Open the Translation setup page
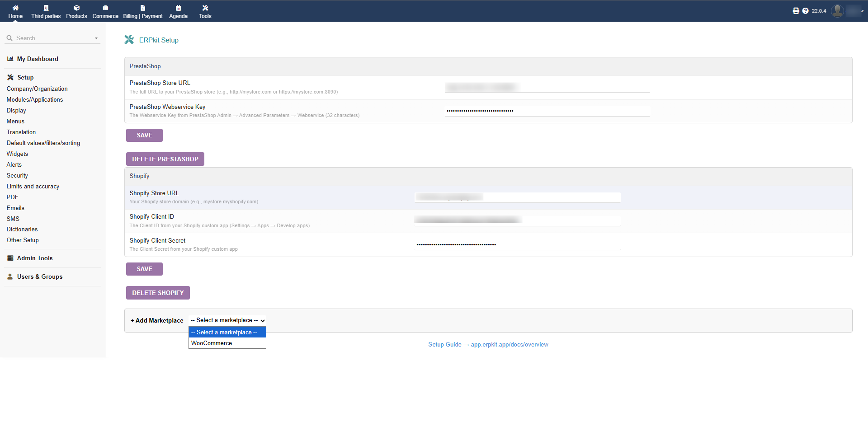868x431 pixels. click(x=21, y=132)
